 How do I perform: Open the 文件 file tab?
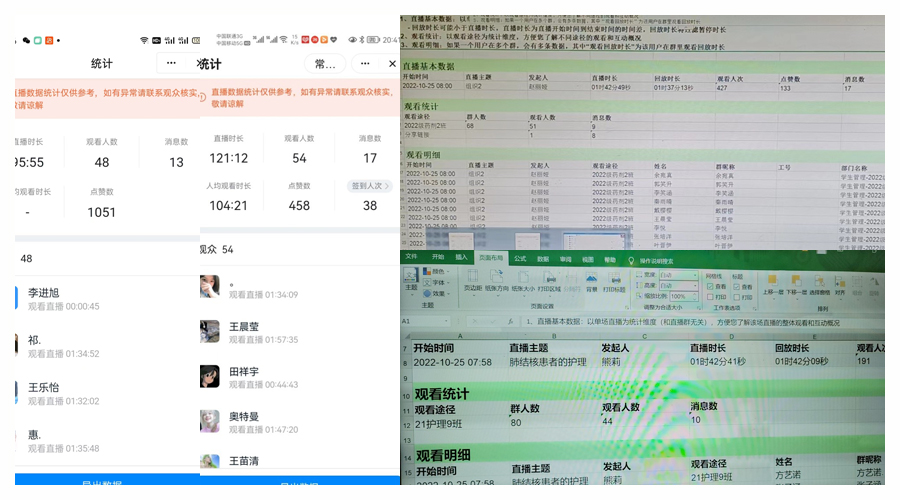click(412, 257)
